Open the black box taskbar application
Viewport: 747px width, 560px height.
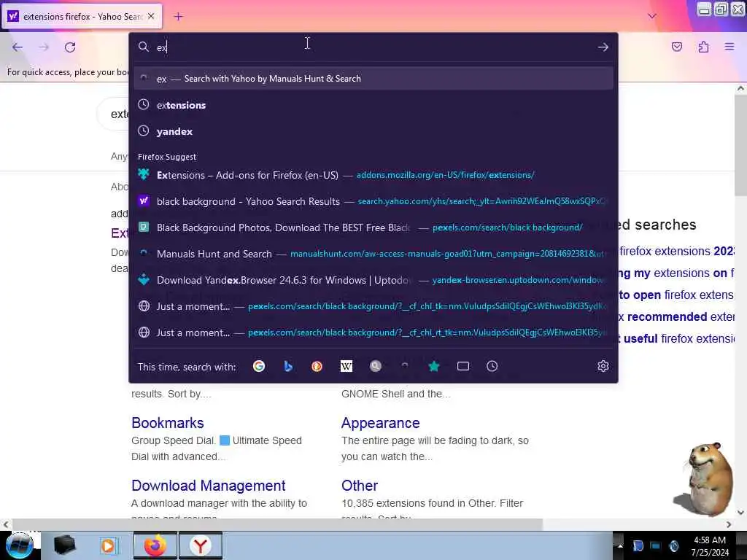click(64, 545)
